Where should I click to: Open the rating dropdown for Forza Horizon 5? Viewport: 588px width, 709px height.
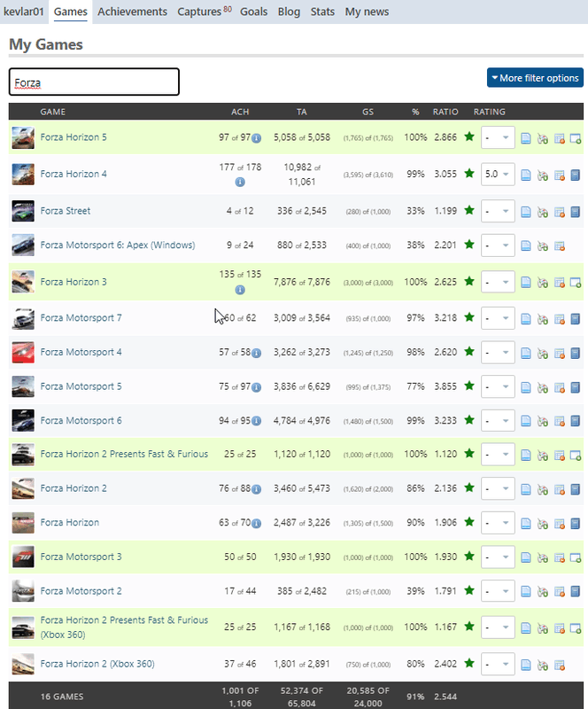pyautogui.click(x=498, y=137)
